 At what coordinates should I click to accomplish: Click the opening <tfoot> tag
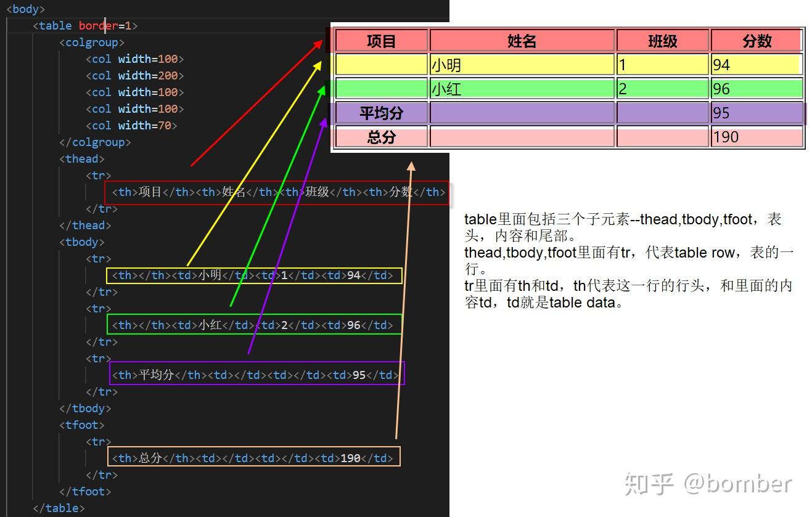[82, 425]
